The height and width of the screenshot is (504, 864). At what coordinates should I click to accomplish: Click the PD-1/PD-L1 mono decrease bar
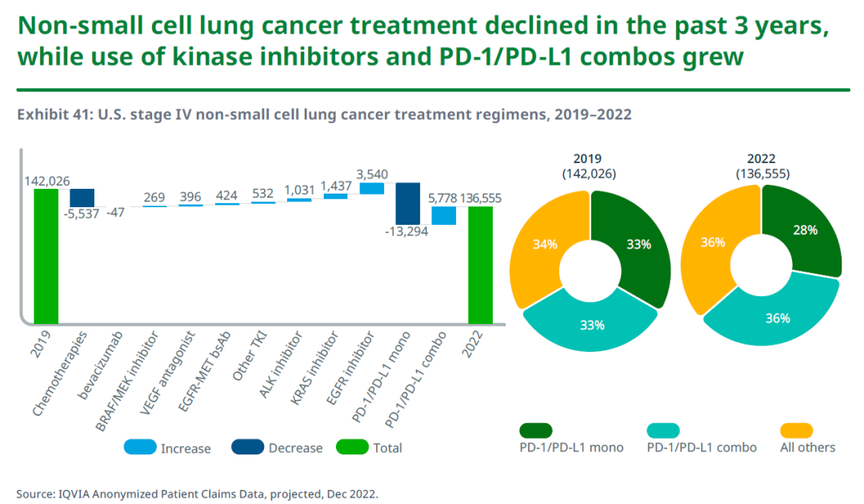point(408,204)
